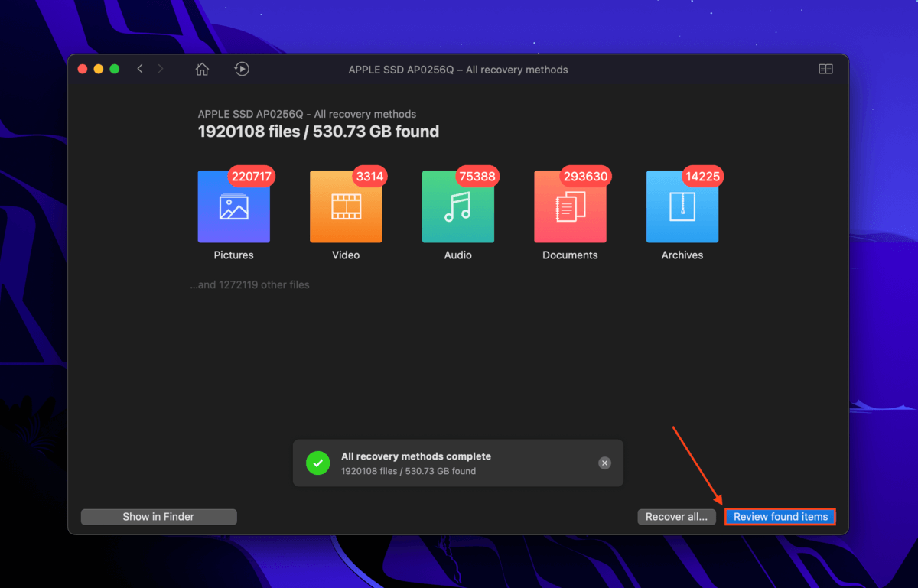This screenshot has width=918, height=588.
Task: Click the forward navigation chevron
Action: coord(161,69)
